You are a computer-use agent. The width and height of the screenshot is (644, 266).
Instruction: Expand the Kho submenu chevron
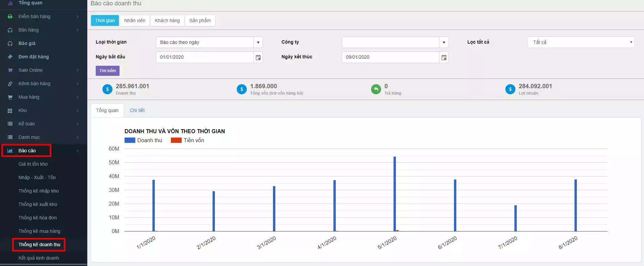(78, 110)
